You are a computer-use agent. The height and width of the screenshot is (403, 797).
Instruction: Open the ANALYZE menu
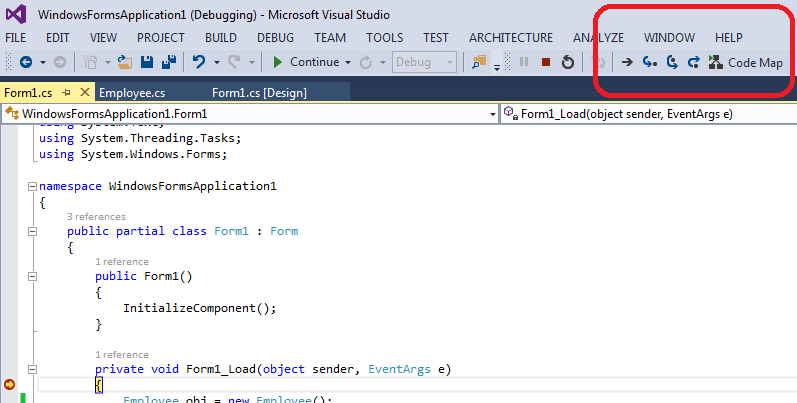tap(598, 38)
